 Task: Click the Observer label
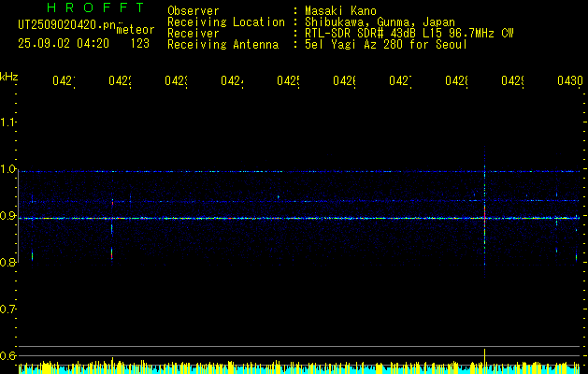point(194,11)
